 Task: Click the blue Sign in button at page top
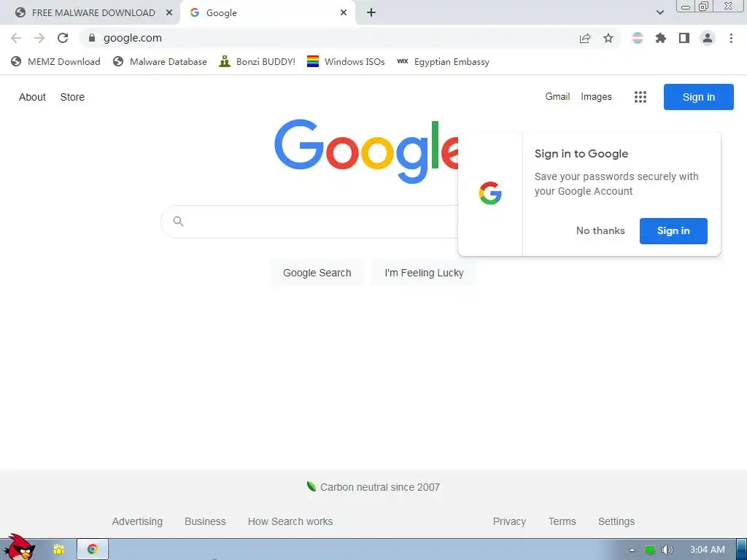pyautogui.click(x=698, y=97)
